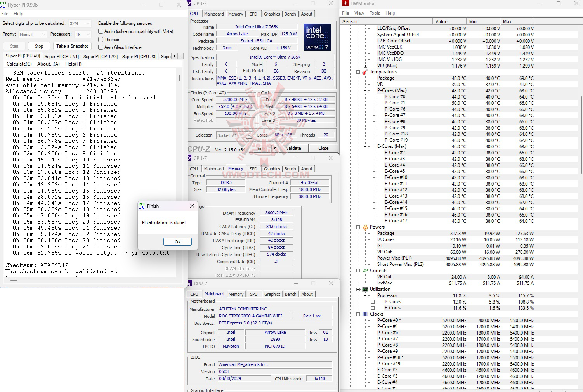
Task: Collapse the E-Cores (Max) temperature group
Action: 365,146
